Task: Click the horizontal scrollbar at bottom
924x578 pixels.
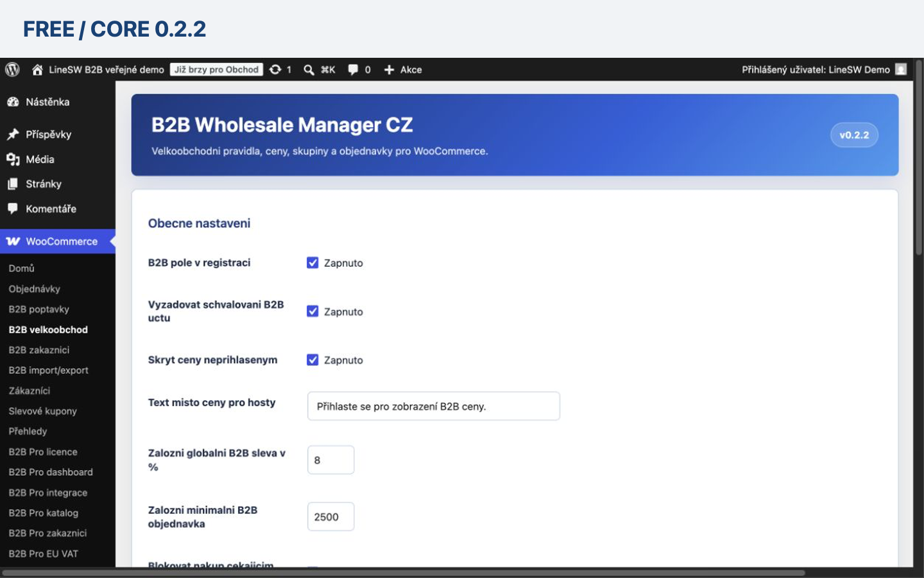Action: [404, 572]
